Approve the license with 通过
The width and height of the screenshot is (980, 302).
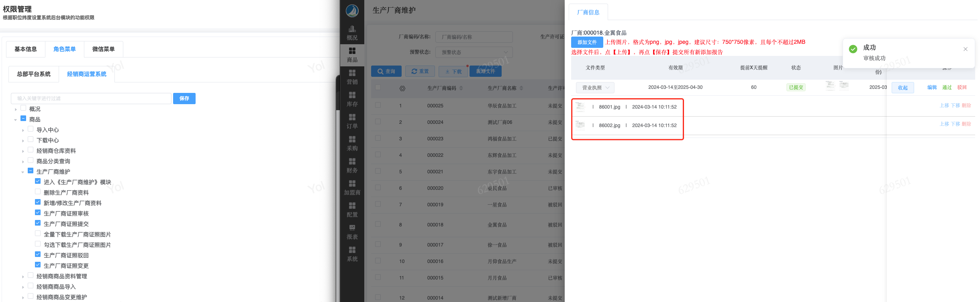[947, 87]
